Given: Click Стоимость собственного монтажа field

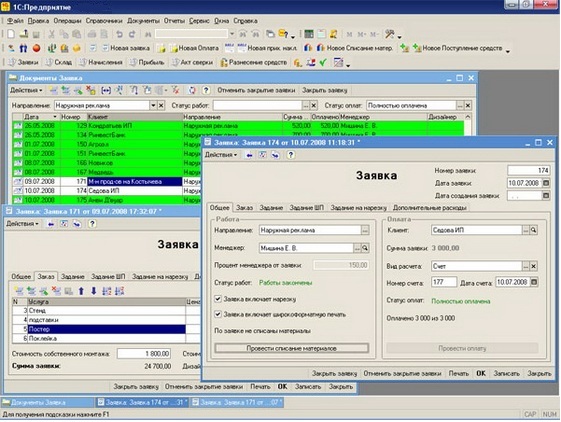Looking at the screenshot, I should click(x=143, y=353).
